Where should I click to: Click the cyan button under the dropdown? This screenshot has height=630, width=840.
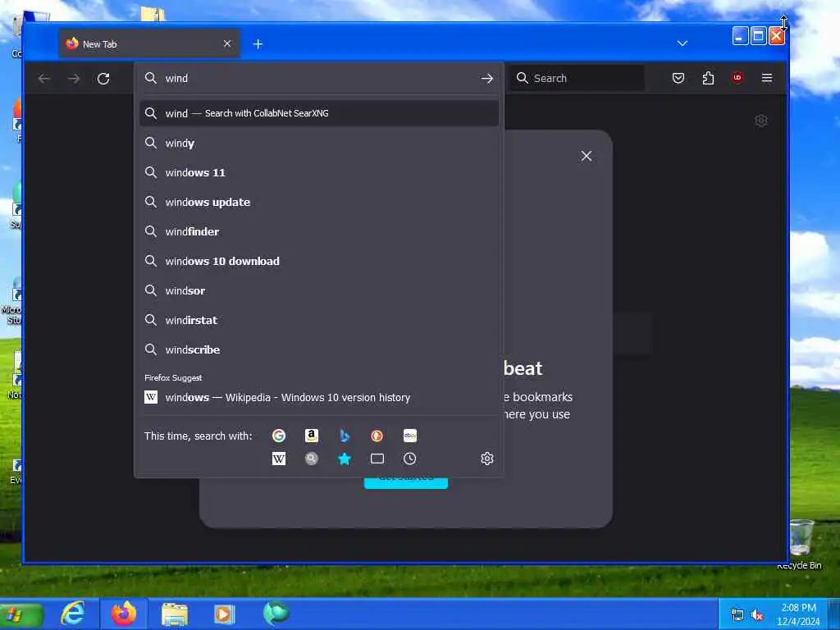pyautogui.click(x=405, y=483)
